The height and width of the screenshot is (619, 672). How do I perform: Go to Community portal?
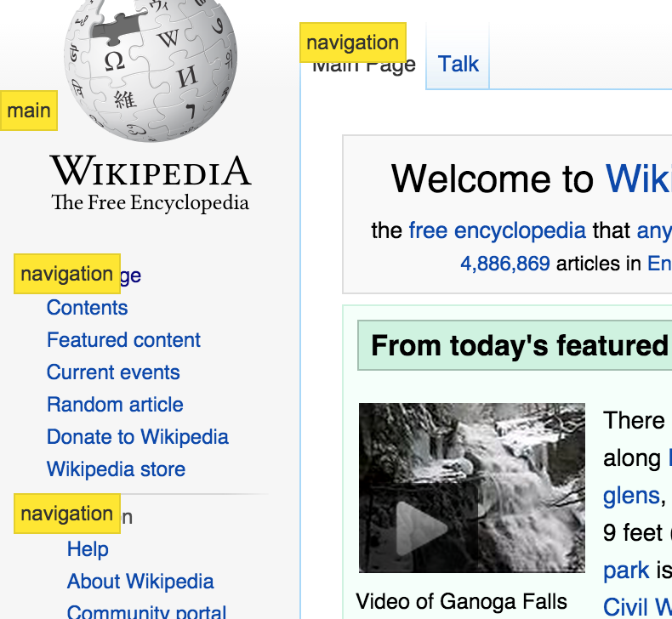point(146,611)
